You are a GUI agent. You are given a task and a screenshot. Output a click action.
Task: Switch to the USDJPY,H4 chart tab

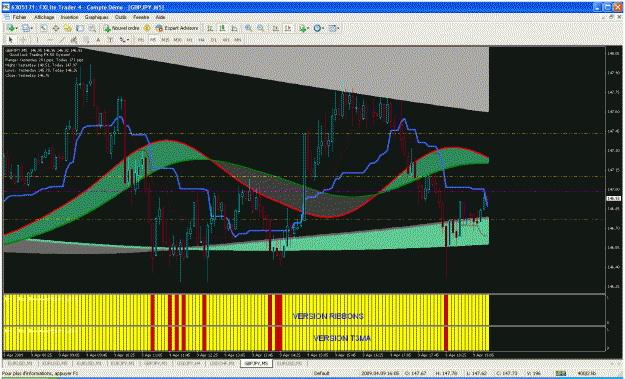click(189, 363)
